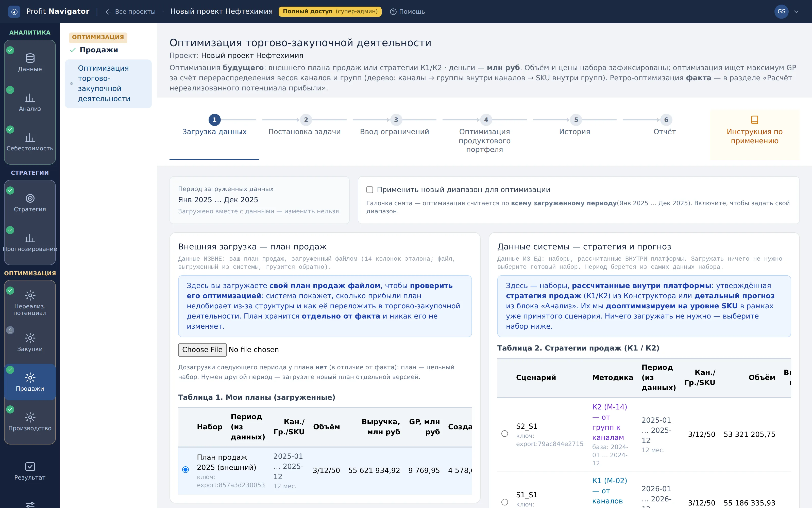Click the export:857a3d230053 key text

(230, 485)
